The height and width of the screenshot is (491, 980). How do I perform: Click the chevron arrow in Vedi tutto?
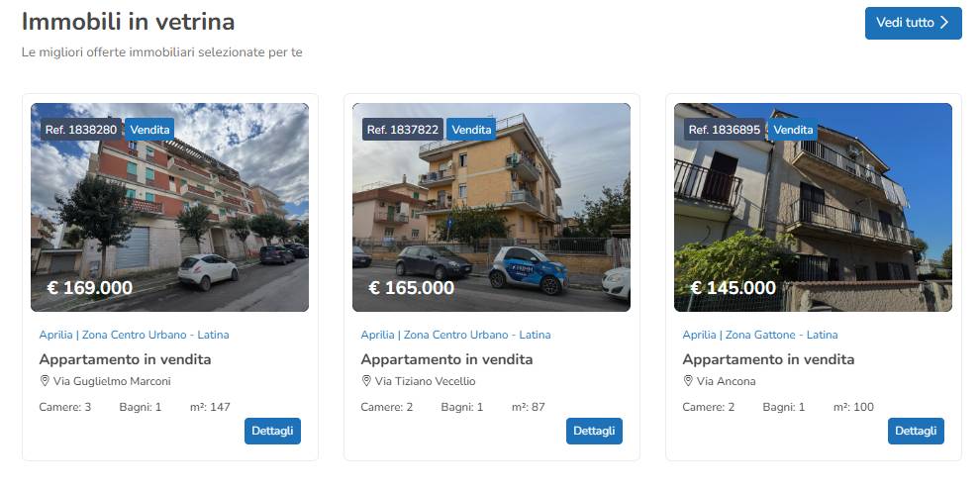pyautogui.click(x=944, y=23)
